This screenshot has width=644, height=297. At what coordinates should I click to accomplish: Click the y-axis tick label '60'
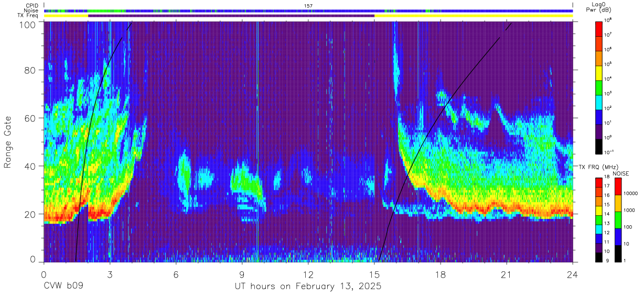click(30, 118)
